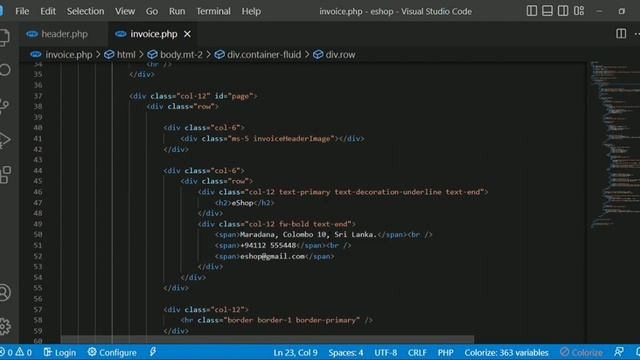Viewport: 640px width, 360px height.
Task: Open the Terminal menu
Action: tap(213, 11)
